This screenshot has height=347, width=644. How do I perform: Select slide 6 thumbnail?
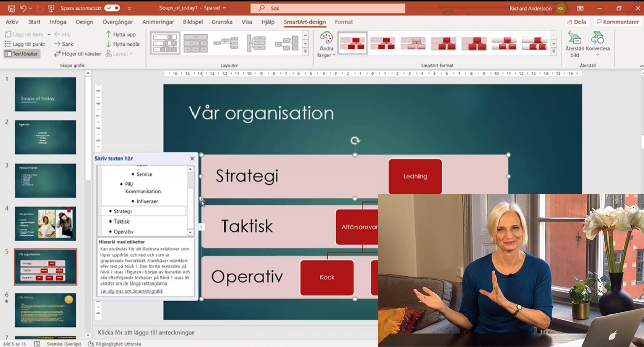click(x=45, y=310)
